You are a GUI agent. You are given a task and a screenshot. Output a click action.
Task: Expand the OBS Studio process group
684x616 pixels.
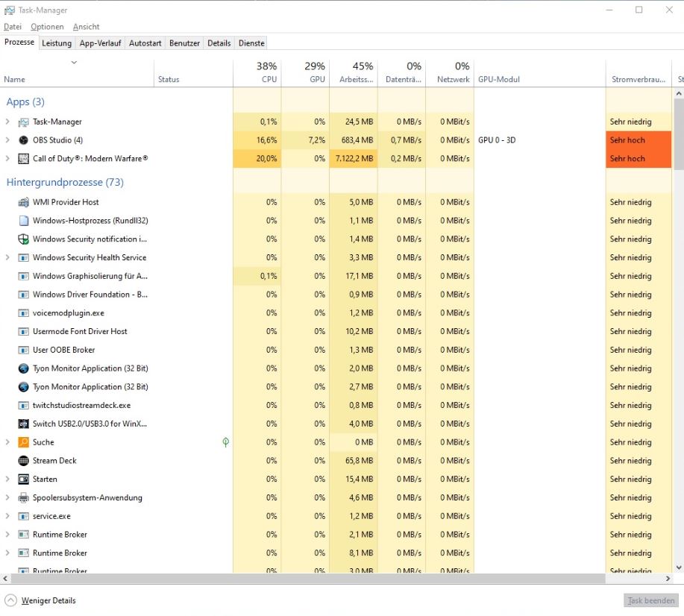tap(7, 140)
